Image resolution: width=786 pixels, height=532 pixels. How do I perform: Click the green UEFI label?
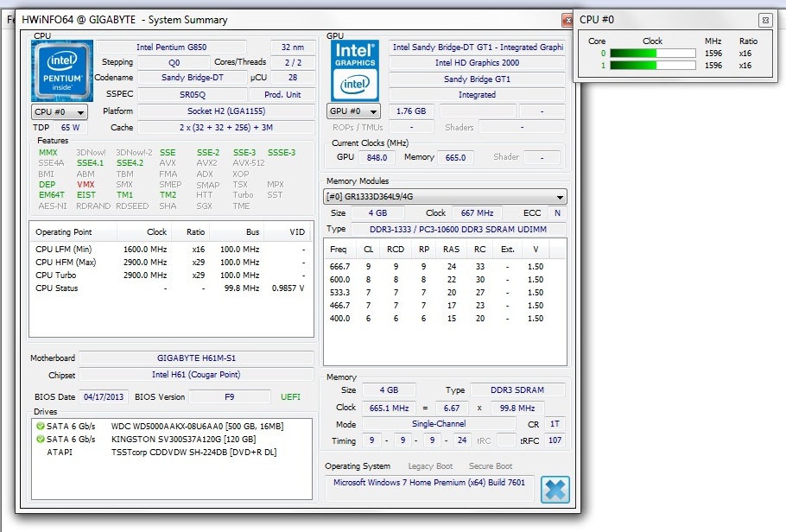tap(290, 396)
